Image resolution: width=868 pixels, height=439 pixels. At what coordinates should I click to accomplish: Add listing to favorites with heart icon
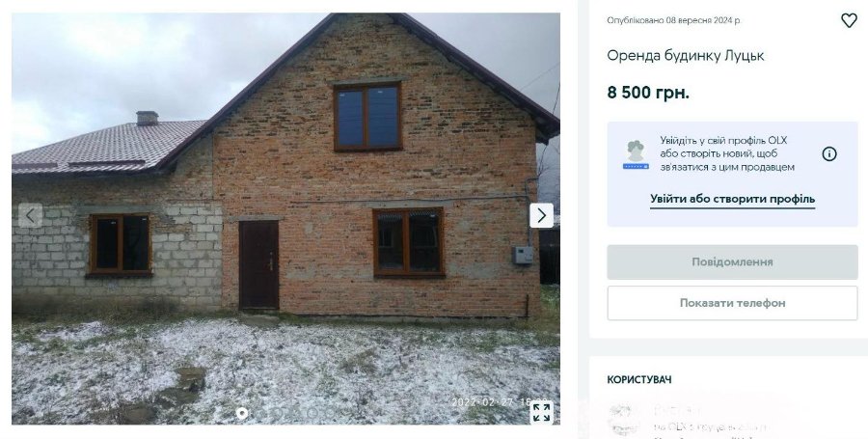pos(849,20)
